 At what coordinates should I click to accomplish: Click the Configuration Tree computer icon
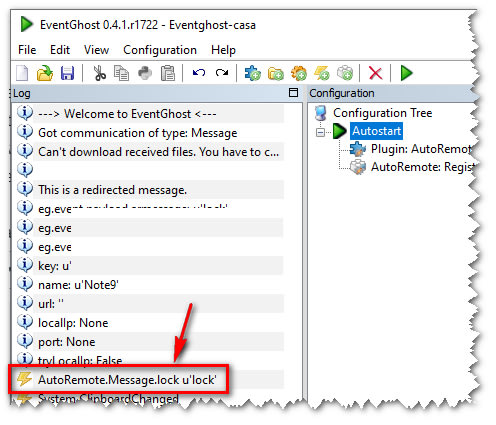[x=321, y=113]
